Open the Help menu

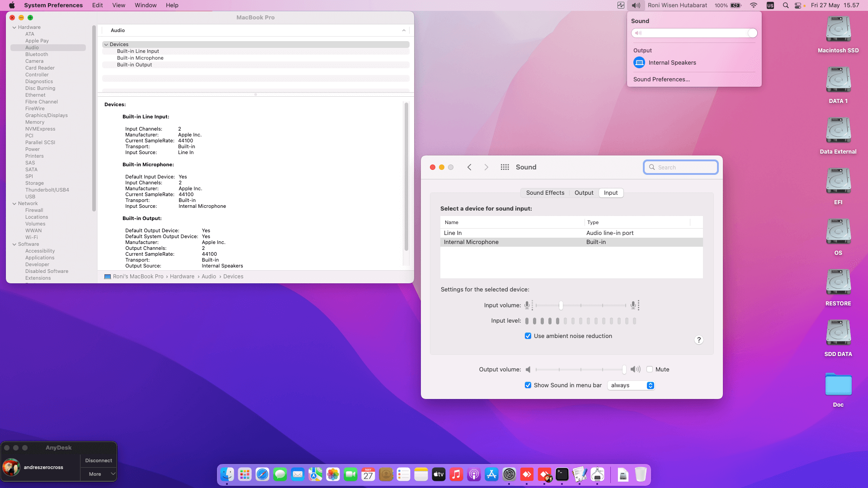click(172, 5)
